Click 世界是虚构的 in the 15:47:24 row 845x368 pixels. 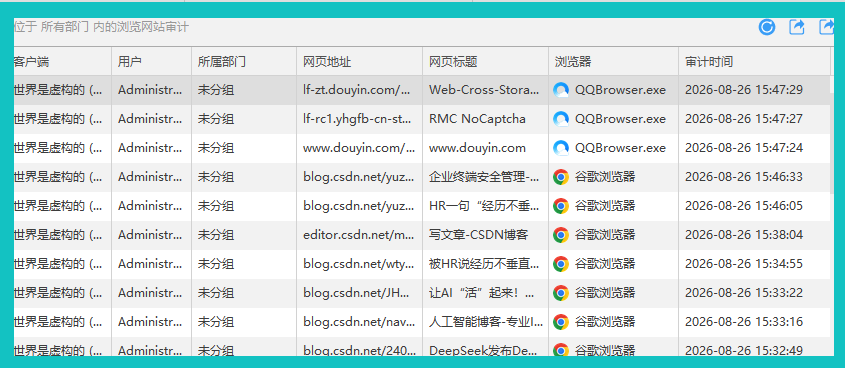[x=50, y=148]
